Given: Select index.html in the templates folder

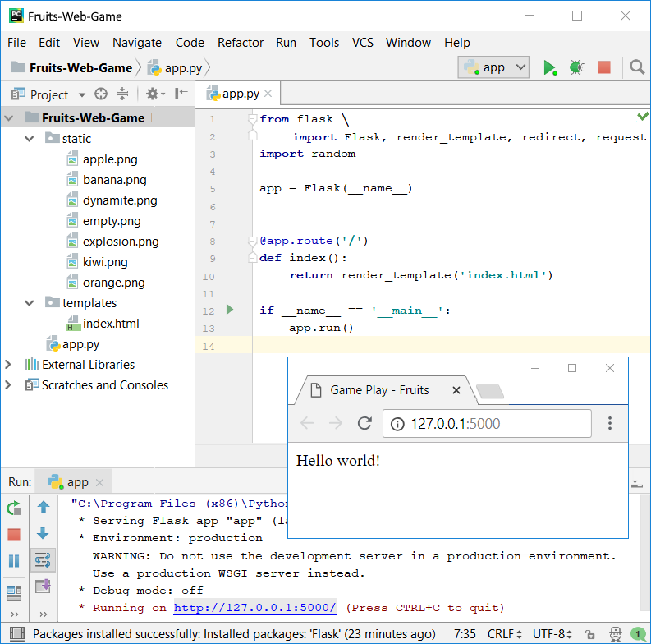Looking at the screenshot, I should click(111, 324).
